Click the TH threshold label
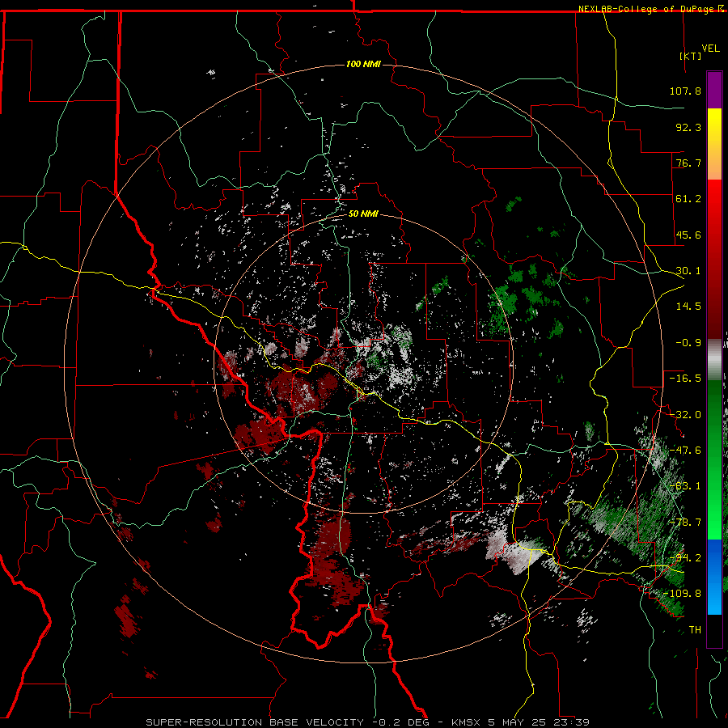 click(x=695, y=630)
